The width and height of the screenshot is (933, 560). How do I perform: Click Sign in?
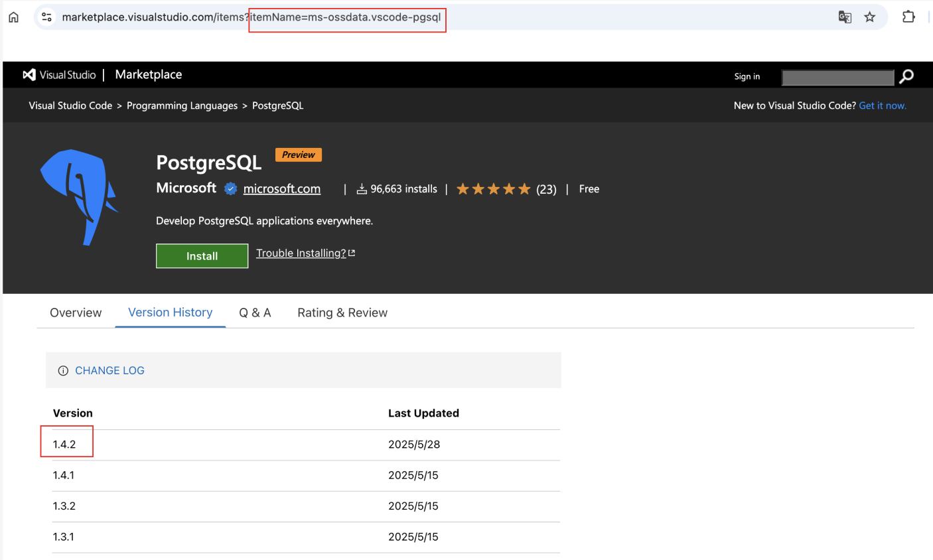(x=747, y=76)
